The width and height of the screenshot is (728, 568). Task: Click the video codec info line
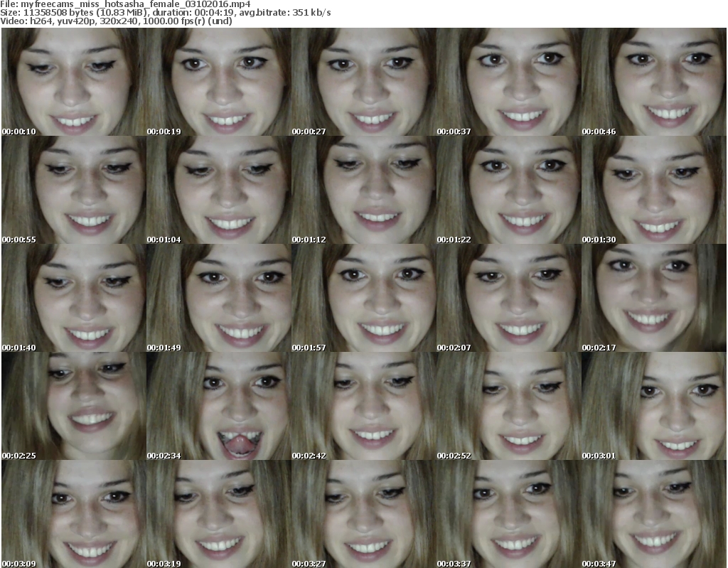click(117, 21)
